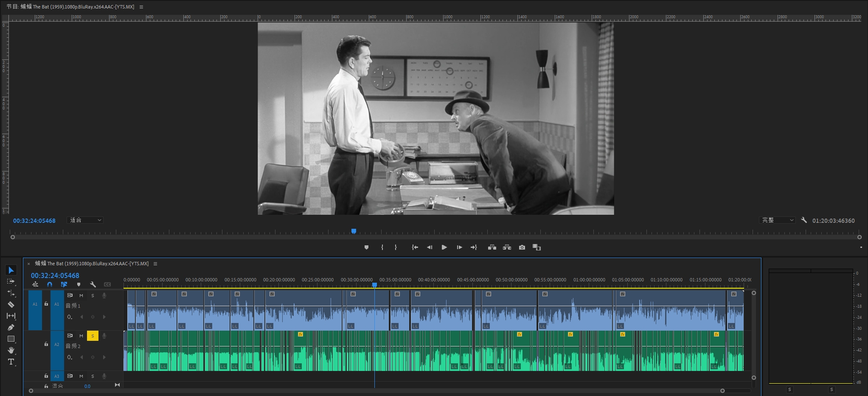Select the Pen tool
868x396 pixels.
pyautogui.click(x=11, y=327)
